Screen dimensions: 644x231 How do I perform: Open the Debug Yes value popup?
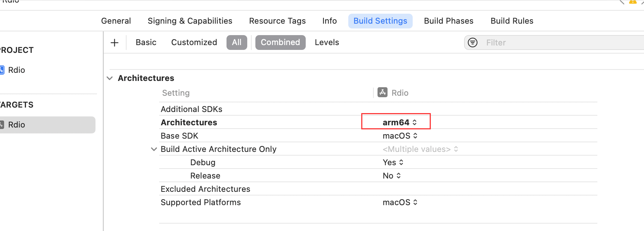[393, 163]
